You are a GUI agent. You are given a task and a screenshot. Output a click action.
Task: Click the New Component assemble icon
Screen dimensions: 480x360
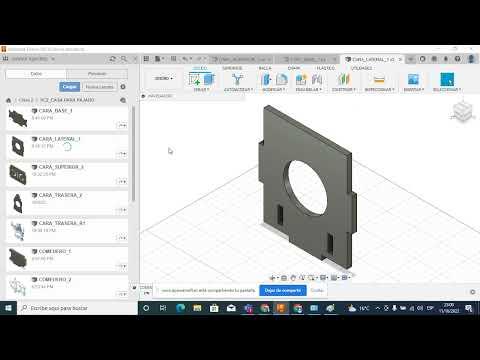(x=301, y=79)
